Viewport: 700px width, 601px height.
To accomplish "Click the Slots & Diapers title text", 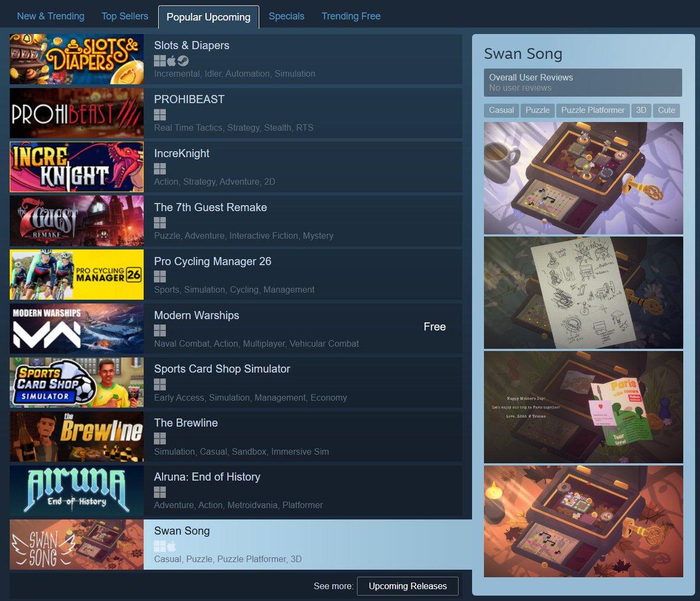I will pos(192,45).
